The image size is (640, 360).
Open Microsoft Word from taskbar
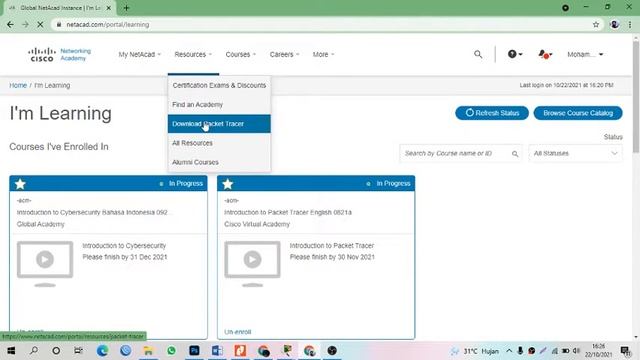pos(217,351)
